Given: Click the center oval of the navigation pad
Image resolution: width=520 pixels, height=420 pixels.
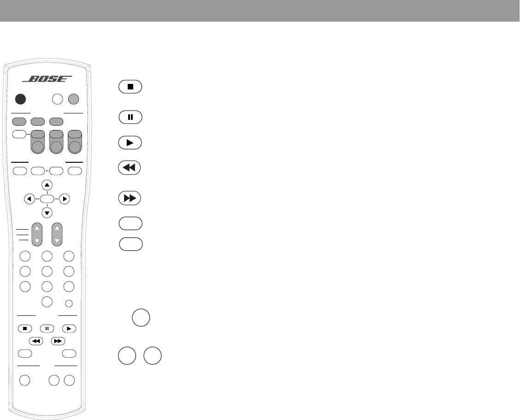Looking at the screenshot, I should tap(47, 199).
